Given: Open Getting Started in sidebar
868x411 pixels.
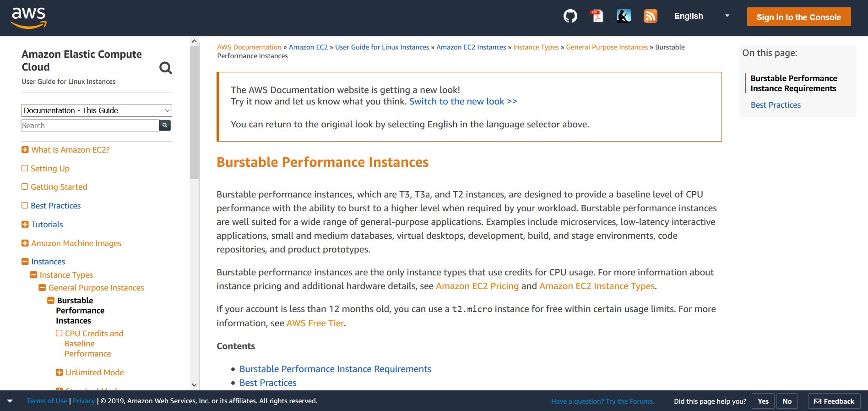Looking at the screenshot, I should pos(59,187).
